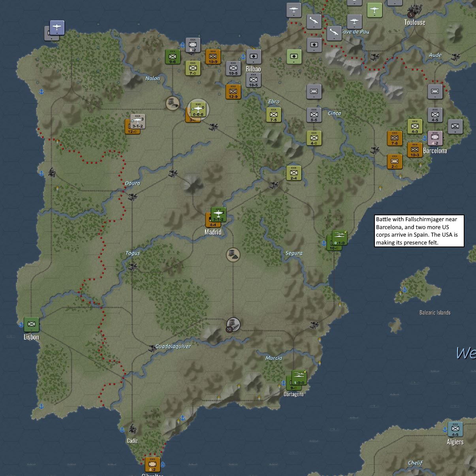The height and width of the screenshot is (476, 476).
Task: Select the grey 8-2 armored corps
Action: [193, 45]
